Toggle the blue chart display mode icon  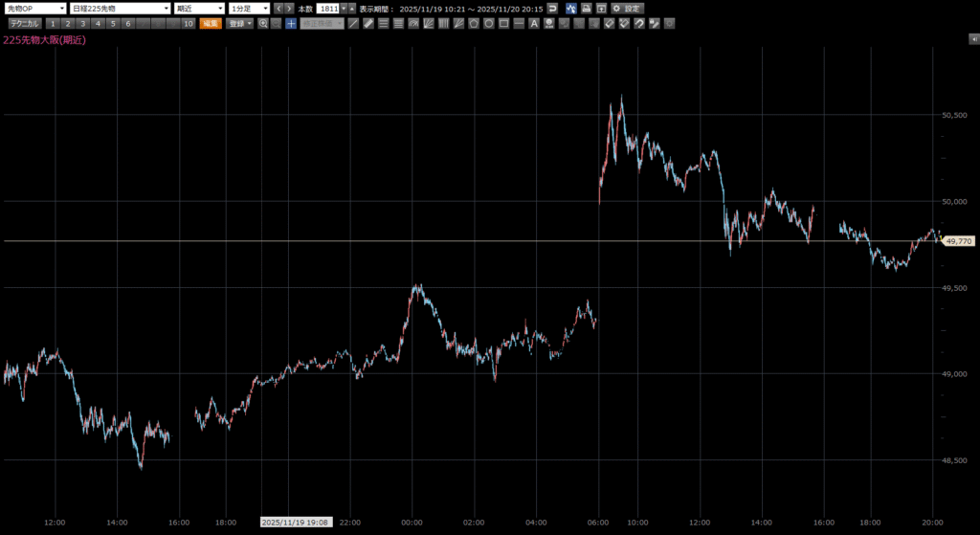[x=570, y=9]
